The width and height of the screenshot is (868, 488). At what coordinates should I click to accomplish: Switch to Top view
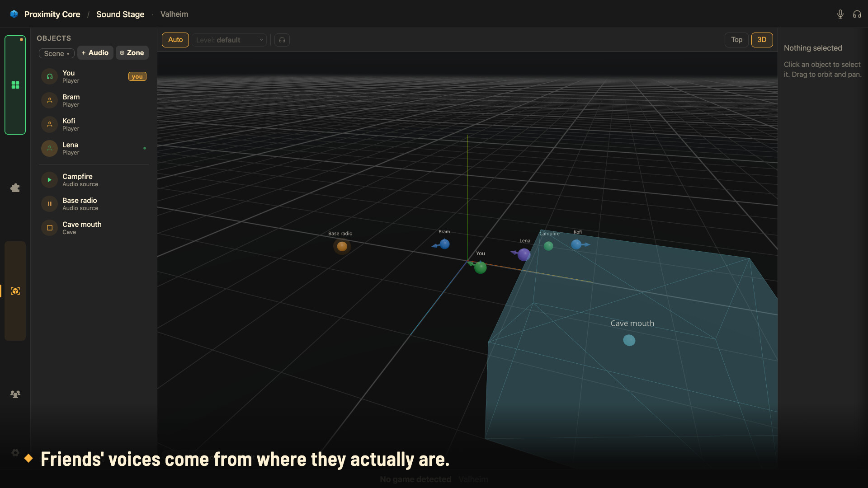coord(736,40)
